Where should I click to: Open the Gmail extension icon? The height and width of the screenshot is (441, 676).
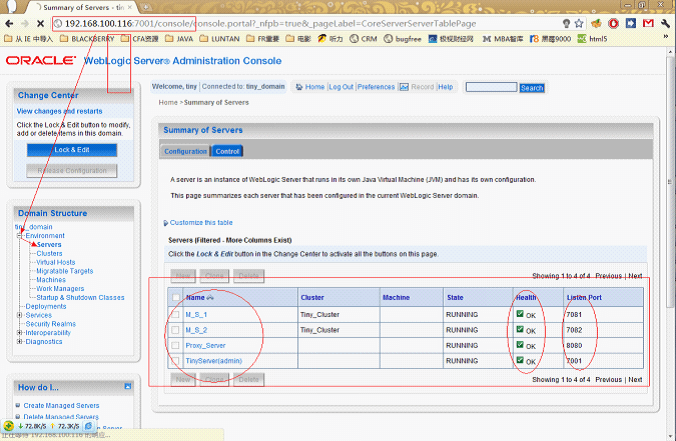point(648,23)
